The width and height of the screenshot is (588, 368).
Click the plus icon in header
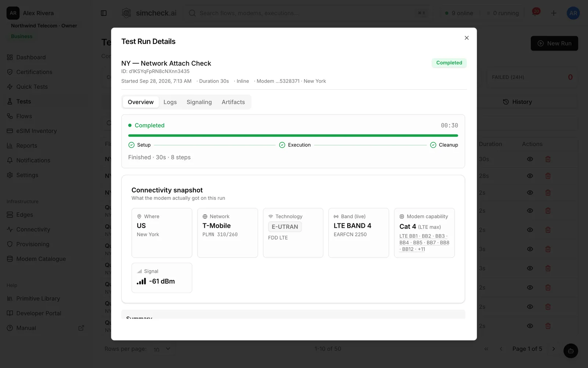pos(554,13)
